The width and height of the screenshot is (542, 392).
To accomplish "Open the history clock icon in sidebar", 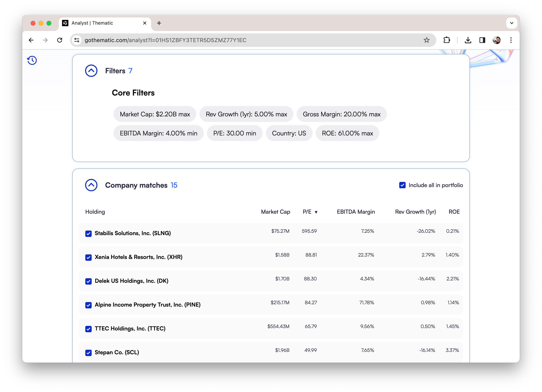I will click(x=32, y=60).
